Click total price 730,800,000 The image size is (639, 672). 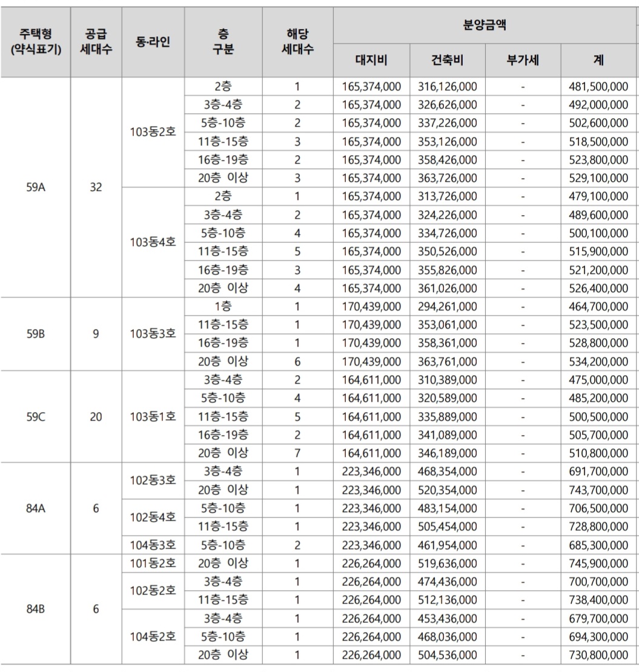[x=599, y=655]
